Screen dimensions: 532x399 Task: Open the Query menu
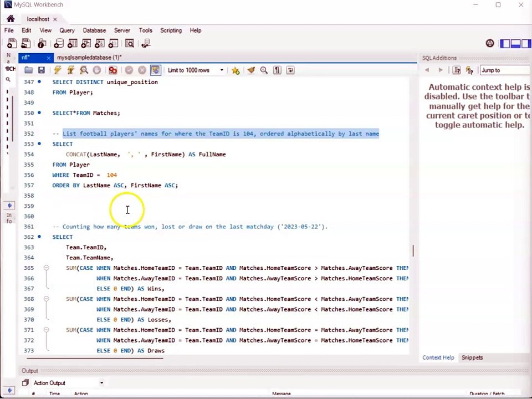click(x=67, y=30)
